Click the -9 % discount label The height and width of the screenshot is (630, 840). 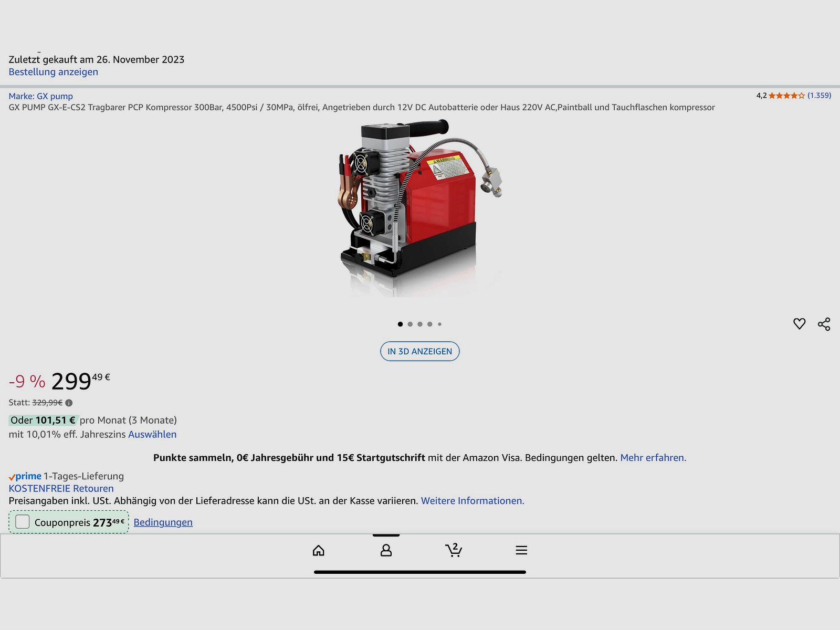pyautogui.click(x=27, y=381)
